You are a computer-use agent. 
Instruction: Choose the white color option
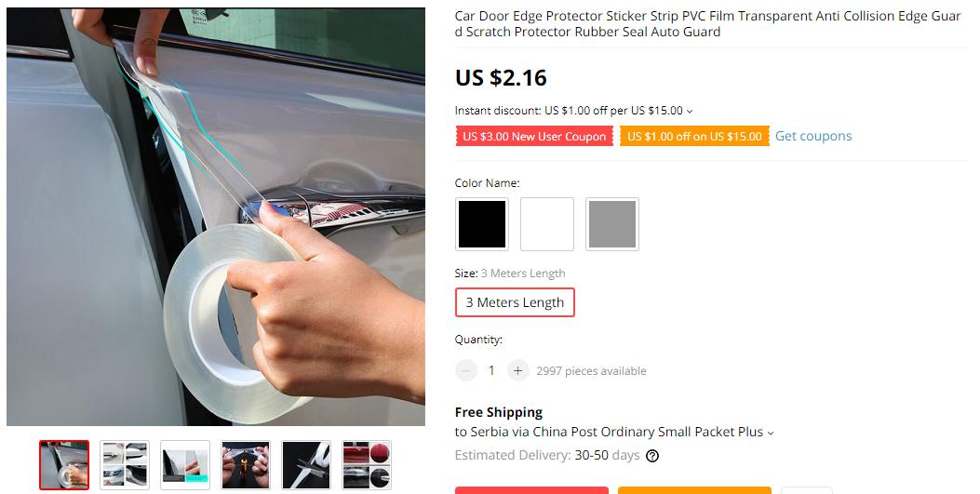pos(547,224)
